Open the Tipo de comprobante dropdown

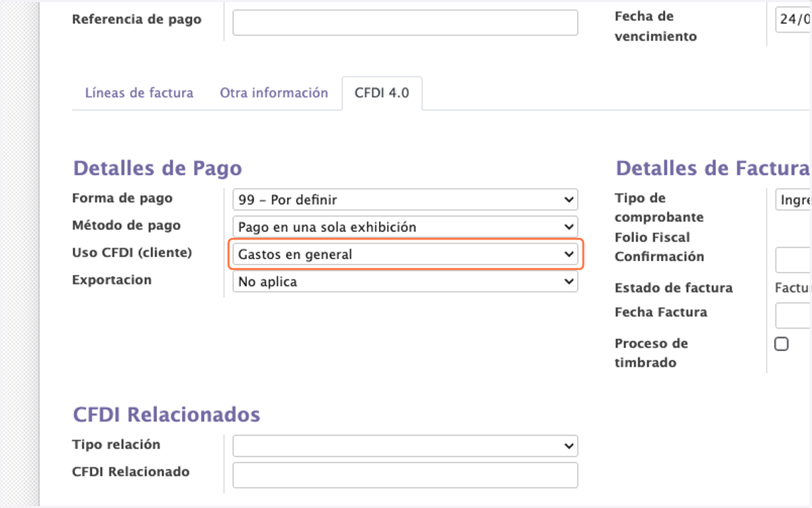click(793, 200)
